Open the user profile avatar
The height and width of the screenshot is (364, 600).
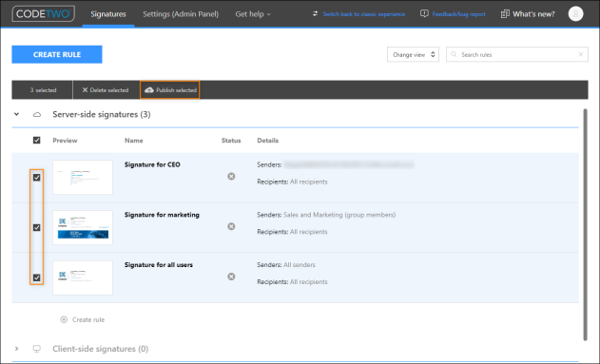[575, 13]
